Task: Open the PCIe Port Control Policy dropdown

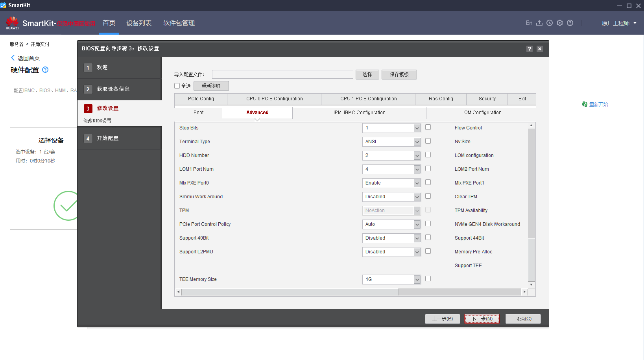Action: click(391, 224)
